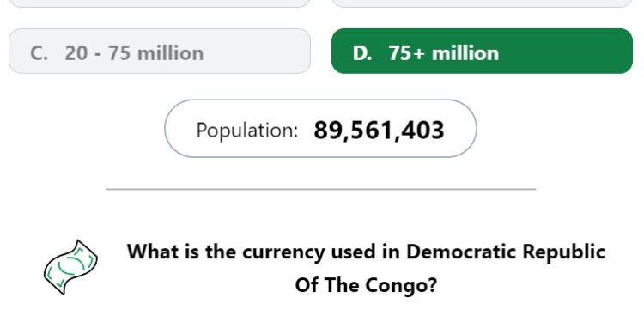Select partially visible option above answer C
Viewport: 644px width, 322px height.
click(160, 3)
